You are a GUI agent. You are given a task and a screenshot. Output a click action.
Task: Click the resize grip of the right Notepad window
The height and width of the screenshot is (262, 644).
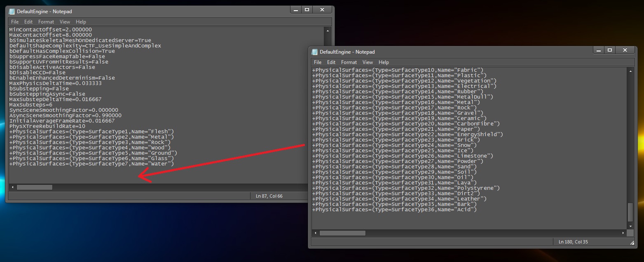632,243
